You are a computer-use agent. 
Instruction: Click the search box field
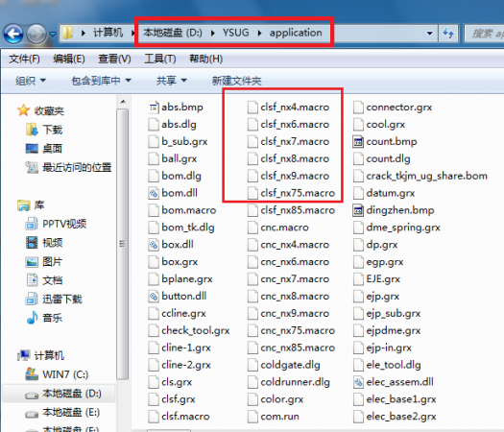[485, 33]
